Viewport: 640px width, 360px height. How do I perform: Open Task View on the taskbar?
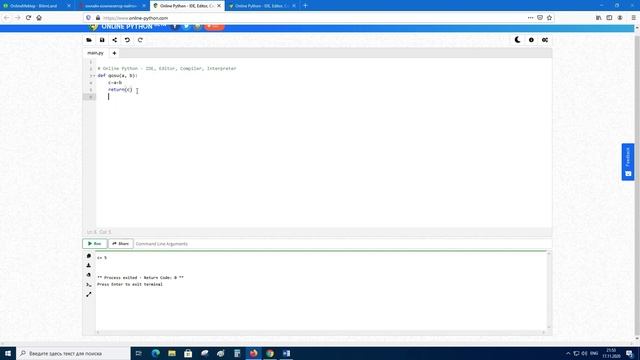[139, 353]
